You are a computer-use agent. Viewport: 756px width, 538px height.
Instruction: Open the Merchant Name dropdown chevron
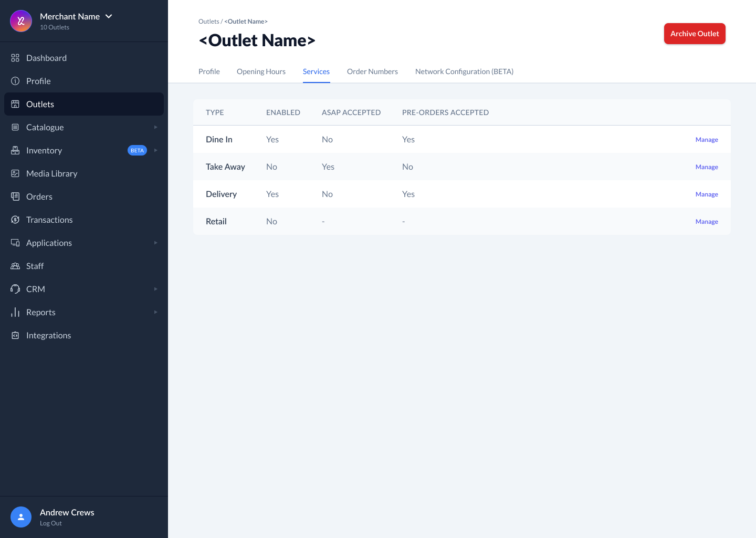tap(109, 16)
